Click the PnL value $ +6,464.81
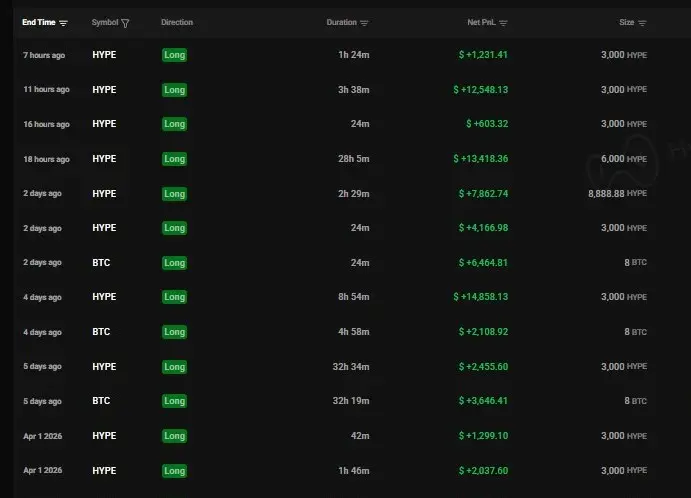691x498 pixels. [483, 263]
